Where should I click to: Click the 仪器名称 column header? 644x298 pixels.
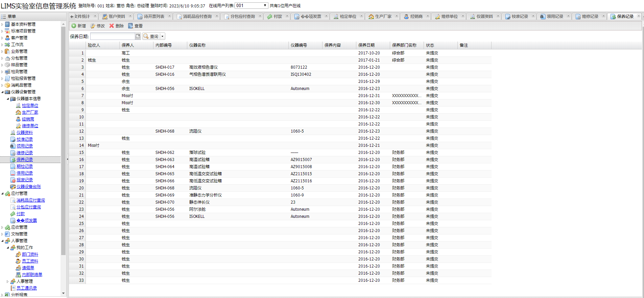[x=238, y=45]
